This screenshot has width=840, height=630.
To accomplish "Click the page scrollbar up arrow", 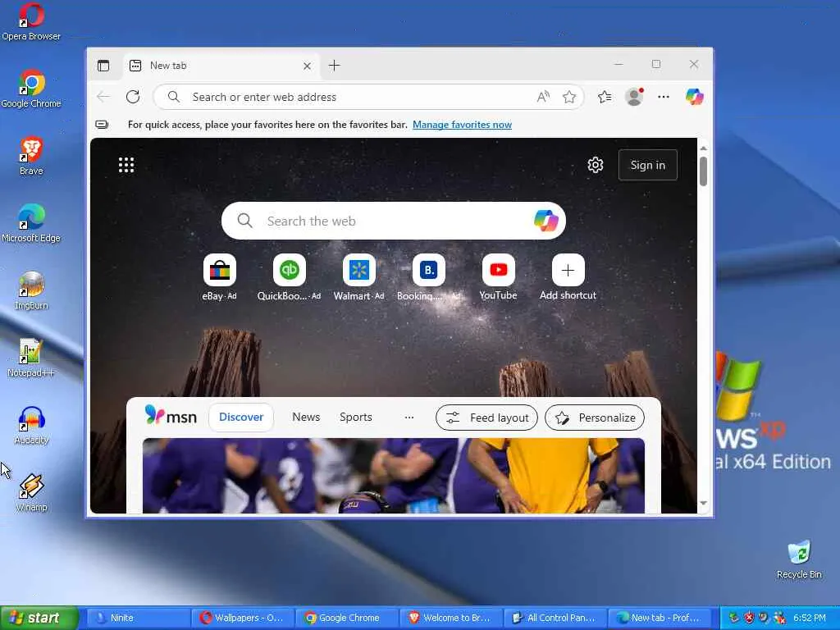I will click(x=703, y=148).
